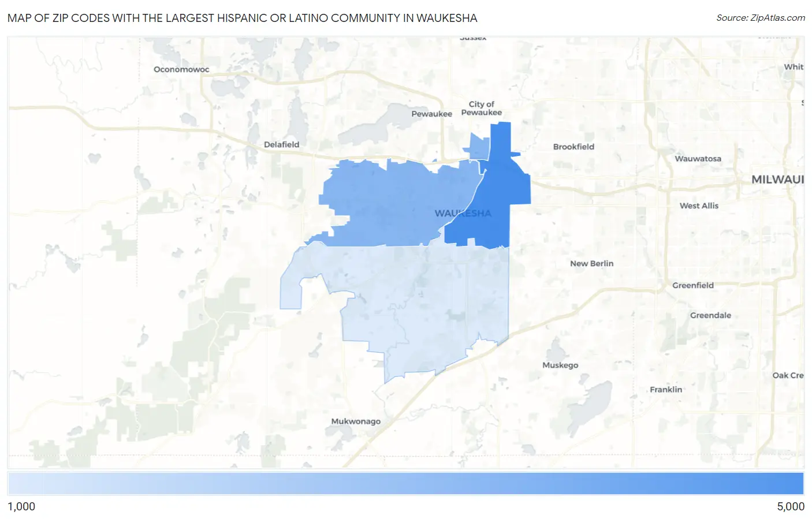Click the 'MILWAU' city label
812x519 pixels.
click(777, 180)
